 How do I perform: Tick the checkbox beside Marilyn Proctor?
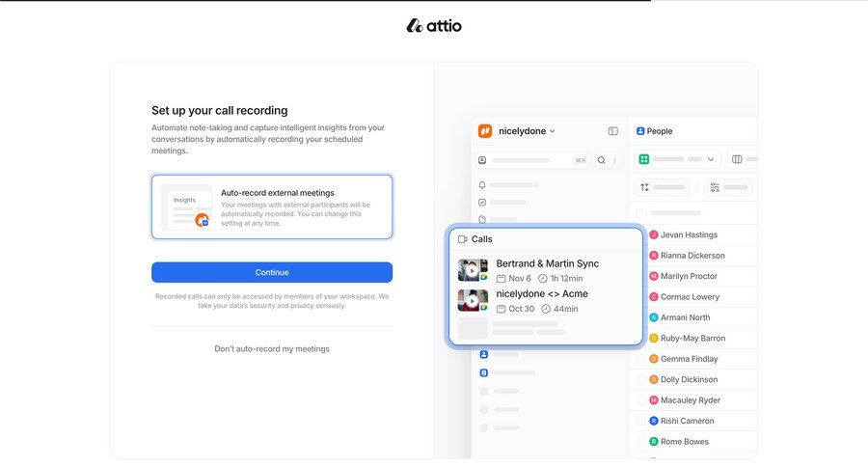tap(639, 276)
